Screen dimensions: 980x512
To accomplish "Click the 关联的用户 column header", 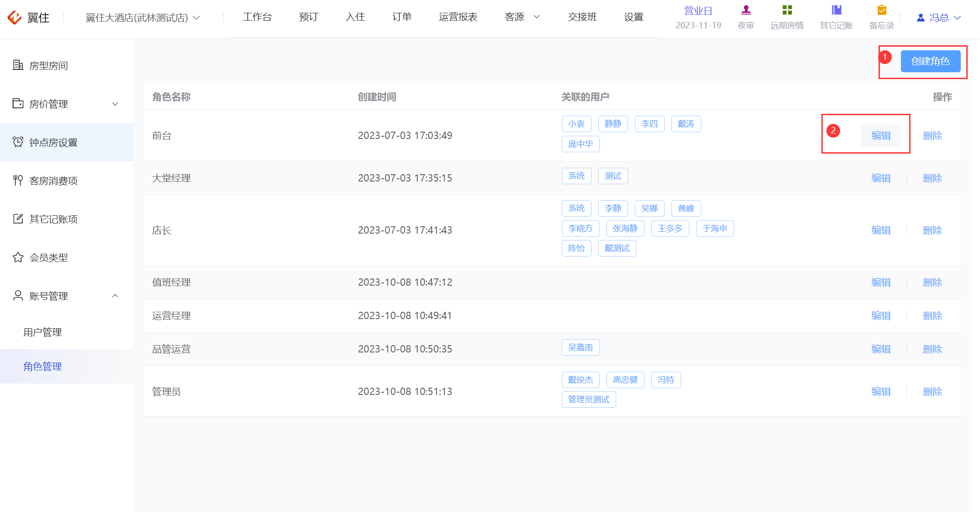I will 585,97.
